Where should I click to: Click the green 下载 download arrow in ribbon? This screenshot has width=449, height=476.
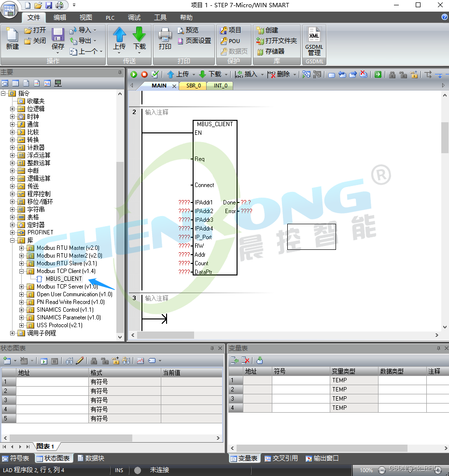point(139,34)
